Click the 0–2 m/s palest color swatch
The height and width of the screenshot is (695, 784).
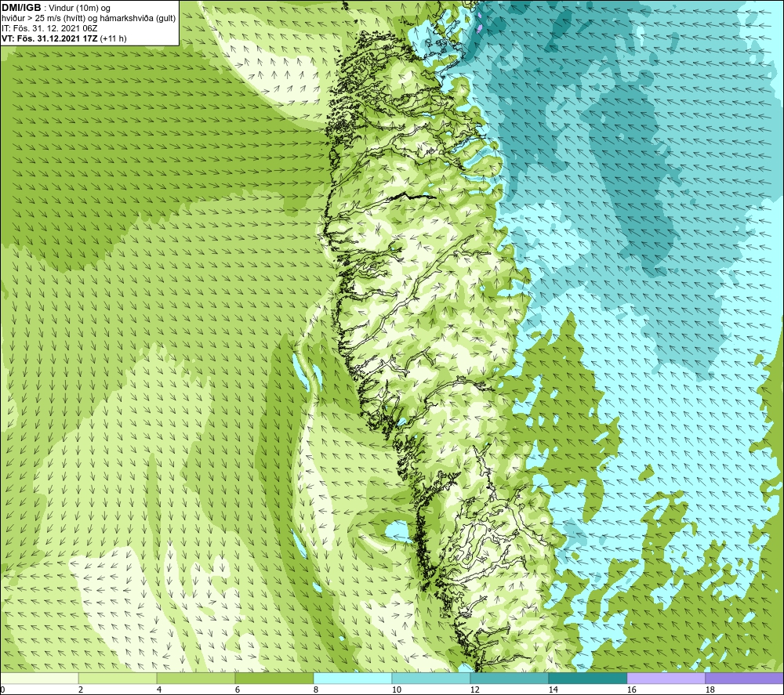pos(39,678)
